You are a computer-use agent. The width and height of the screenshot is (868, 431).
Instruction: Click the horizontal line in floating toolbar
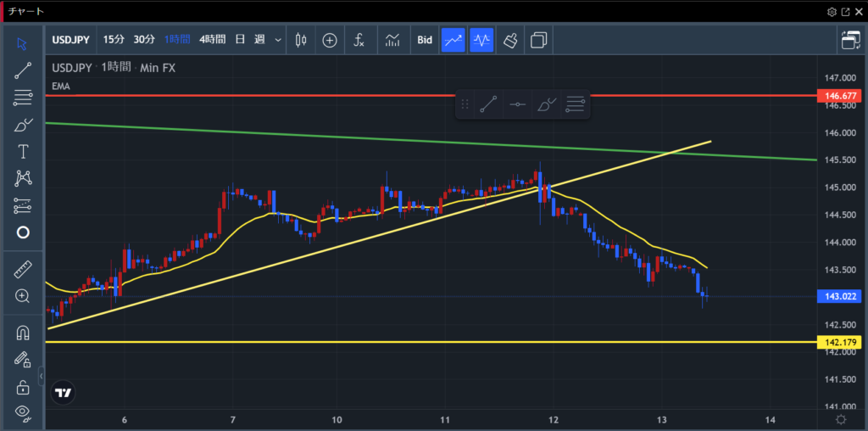point(518,104)
